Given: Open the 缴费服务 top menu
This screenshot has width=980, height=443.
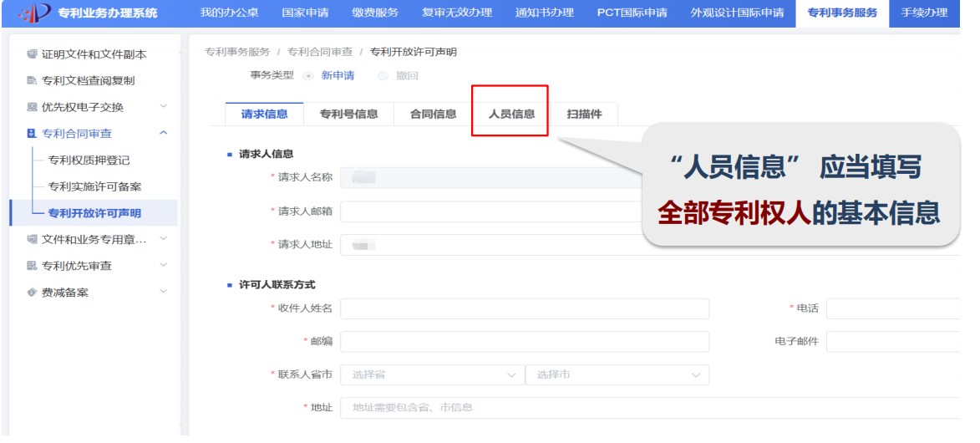Looking at the screenshot, I should [375, 13].
